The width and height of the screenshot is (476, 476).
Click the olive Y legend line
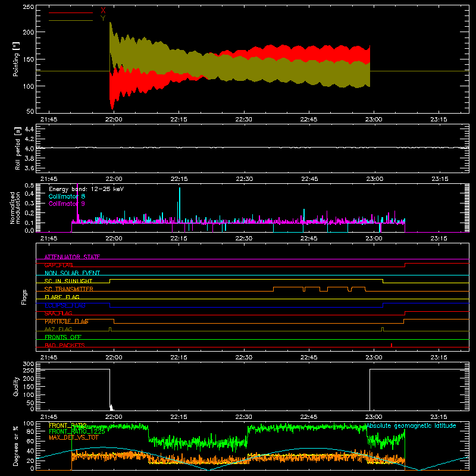(x=71, y=21)
